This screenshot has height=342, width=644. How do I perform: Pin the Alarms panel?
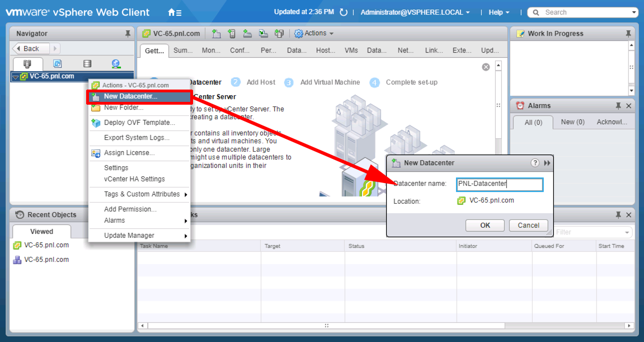point(618,106)
